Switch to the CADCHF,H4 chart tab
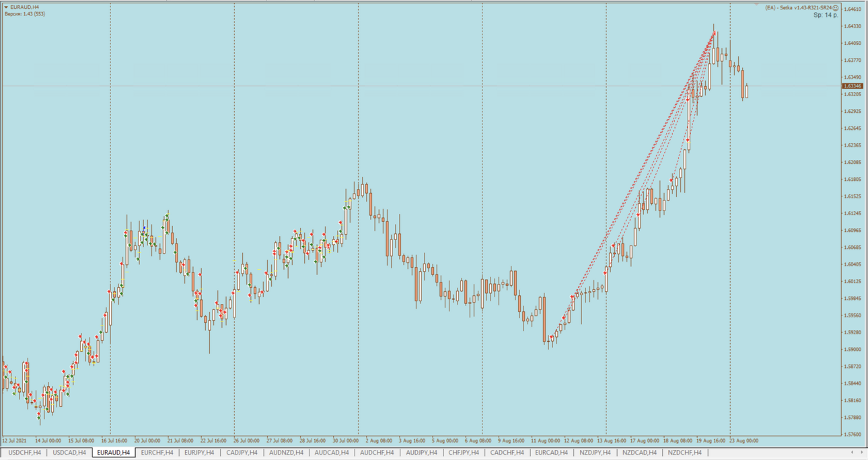Image resolution: width=868 pixels, height=460 pixels. (x=507, y=453)
